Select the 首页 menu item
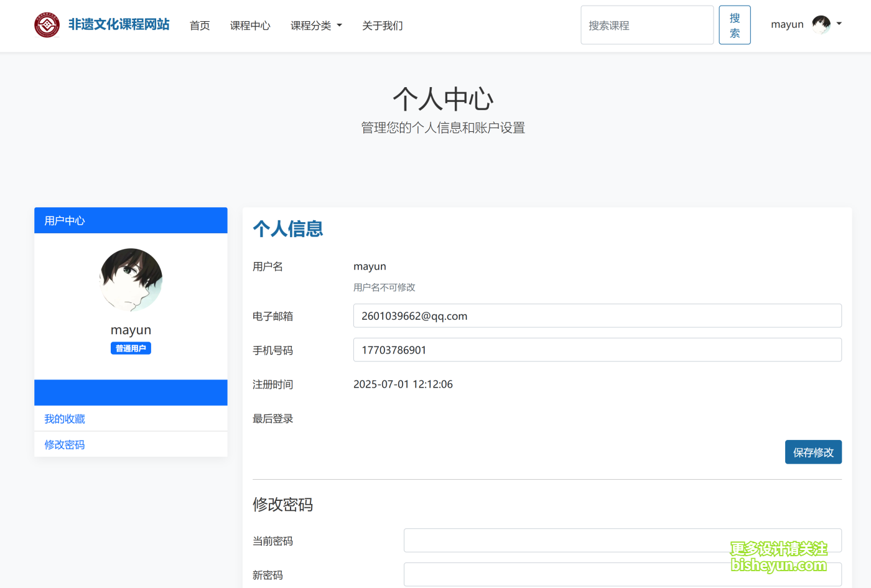 [200, 26]
